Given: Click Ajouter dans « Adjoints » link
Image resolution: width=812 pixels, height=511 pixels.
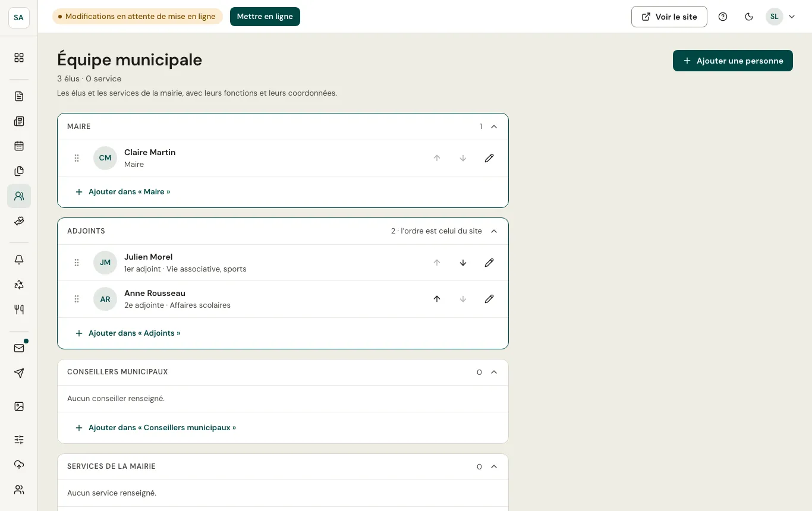Looking at the screenshot, I should [128, 333].
